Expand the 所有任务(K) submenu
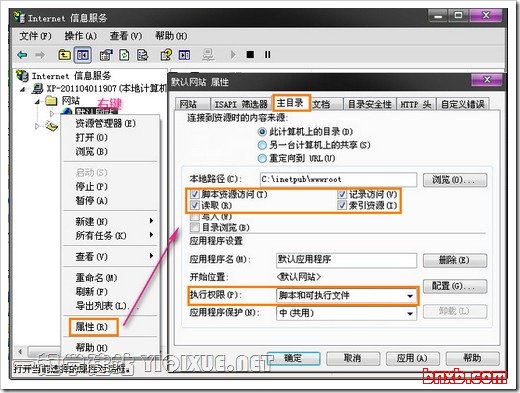The width and height of the screenshot is (520, 393). 110,235
